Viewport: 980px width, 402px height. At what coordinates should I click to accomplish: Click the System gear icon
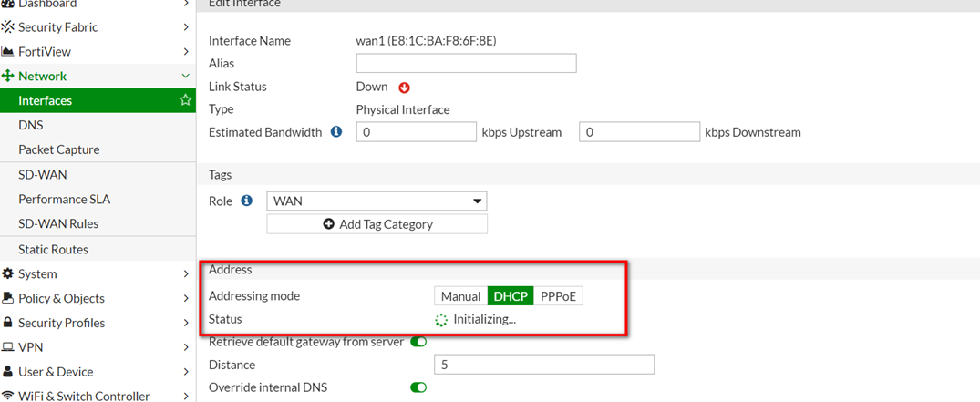[x=8, y=273]
